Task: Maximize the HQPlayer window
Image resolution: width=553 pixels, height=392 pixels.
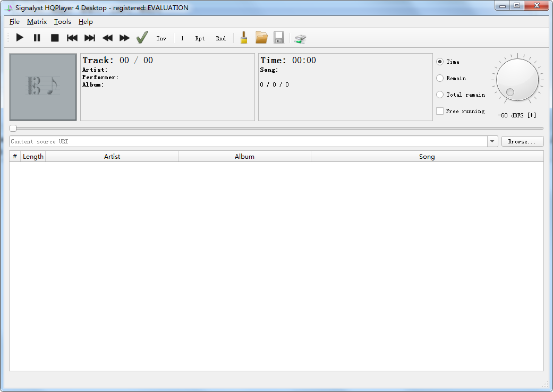Action: pos(517,5)
